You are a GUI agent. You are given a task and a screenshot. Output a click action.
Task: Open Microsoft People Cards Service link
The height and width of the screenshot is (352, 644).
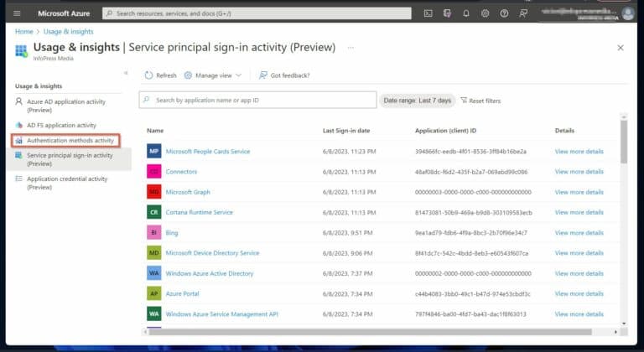point(208,151)
